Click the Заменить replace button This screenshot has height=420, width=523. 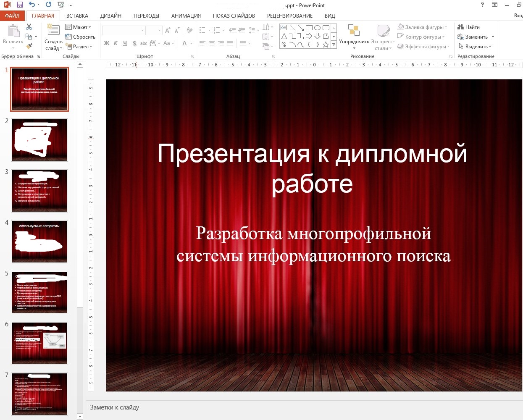pyautogui.click(x=473, y=37)
